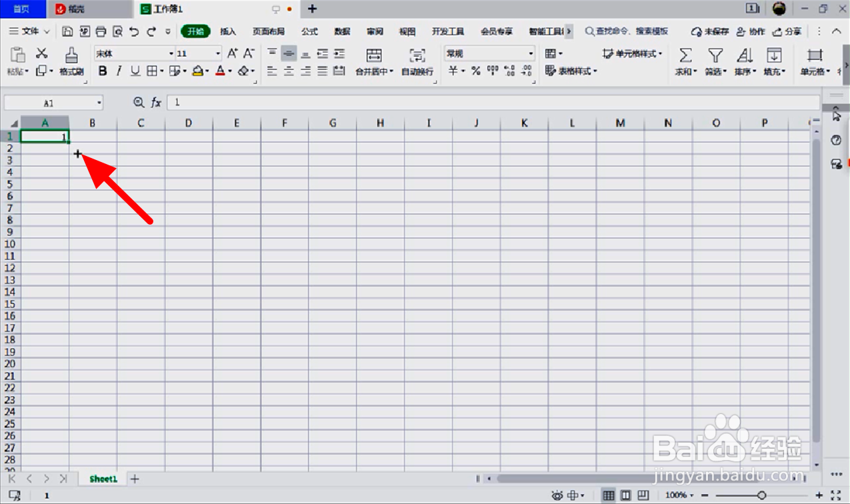Screen dimensions: 850x504
Task: Toggle Underline formatting
Action: coord(135,71)
